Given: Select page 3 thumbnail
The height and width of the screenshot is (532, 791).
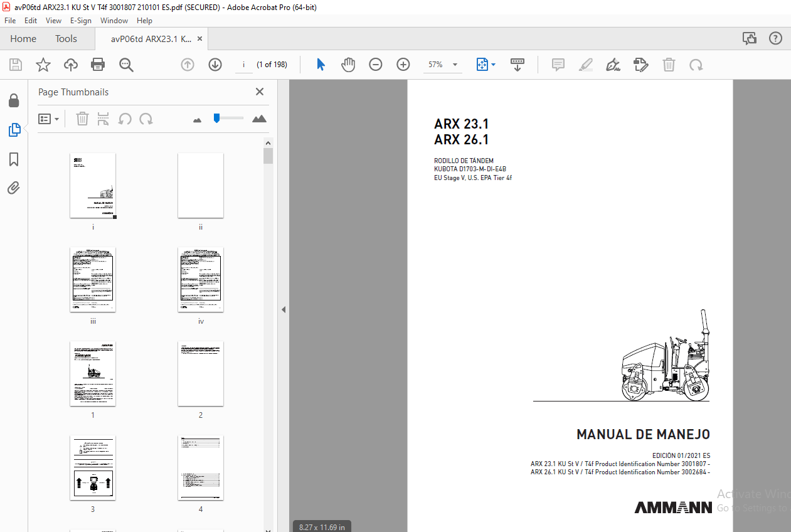Looking at the screenshot, I should point(93,468).
